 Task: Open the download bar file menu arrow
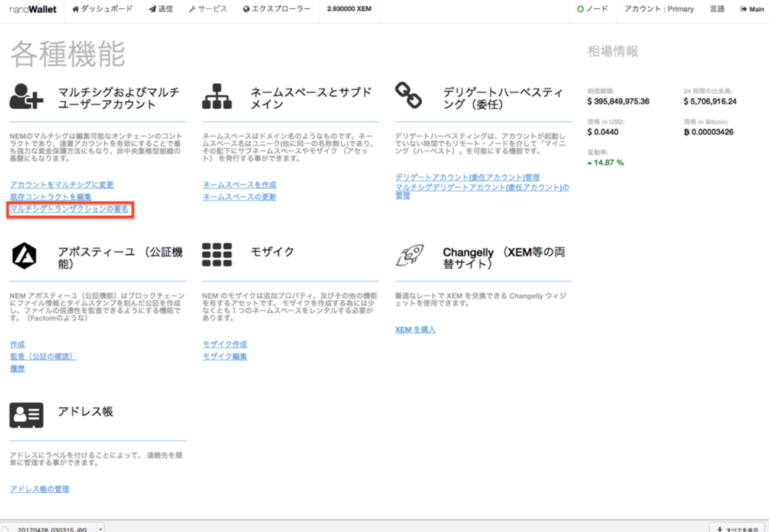pyautogui.click(x=101, y=528)
